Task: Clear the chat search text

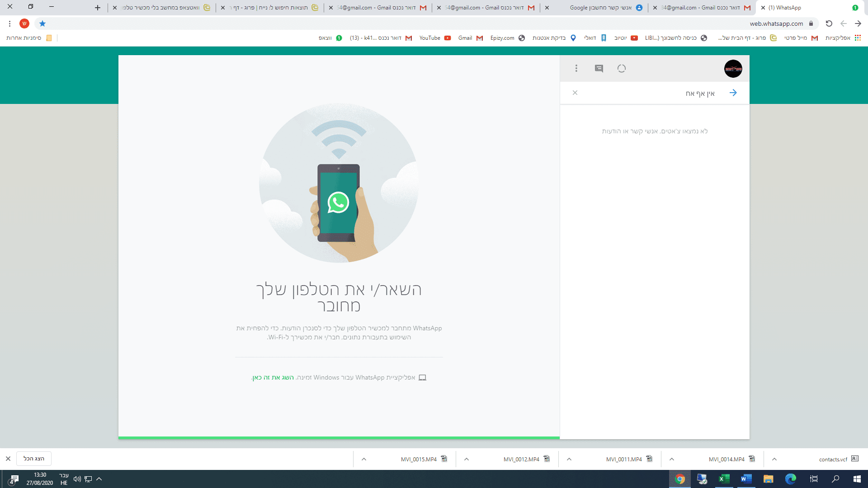Action: 575,93
